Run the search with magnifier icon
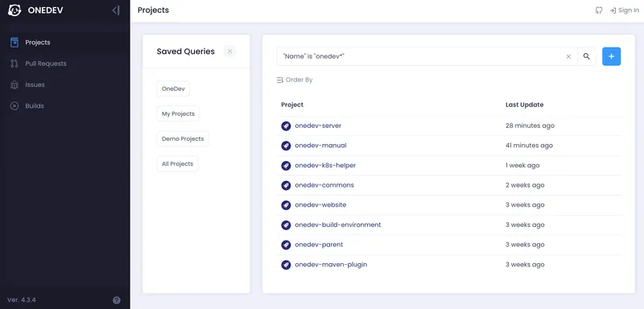This screenshot has width=644, height=309. pos(587,56)
